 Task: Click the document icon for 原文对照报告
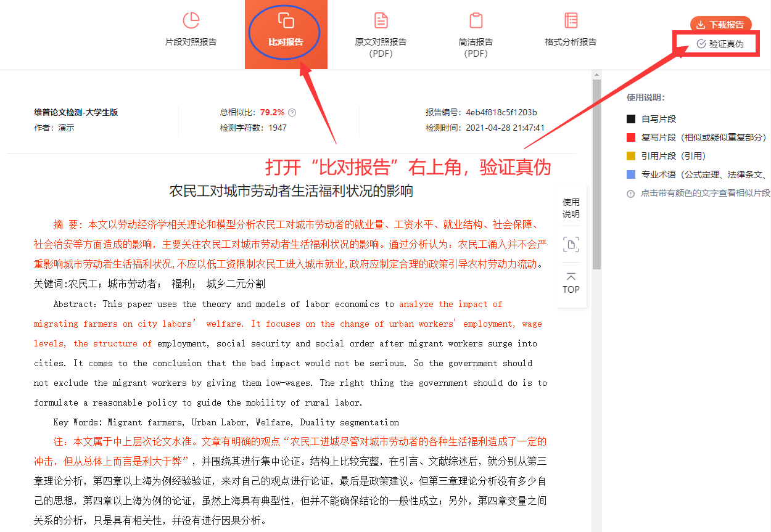click(381, 20)
